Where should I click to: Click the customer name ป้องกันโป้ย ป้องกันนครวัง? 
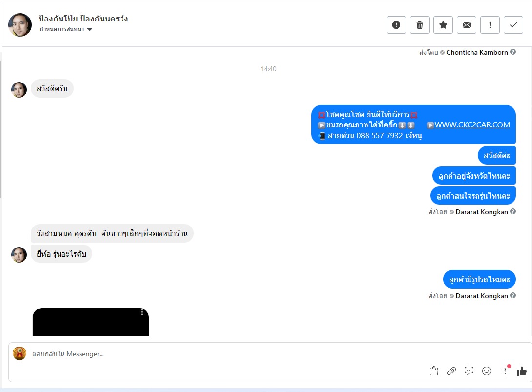[83, 19]
